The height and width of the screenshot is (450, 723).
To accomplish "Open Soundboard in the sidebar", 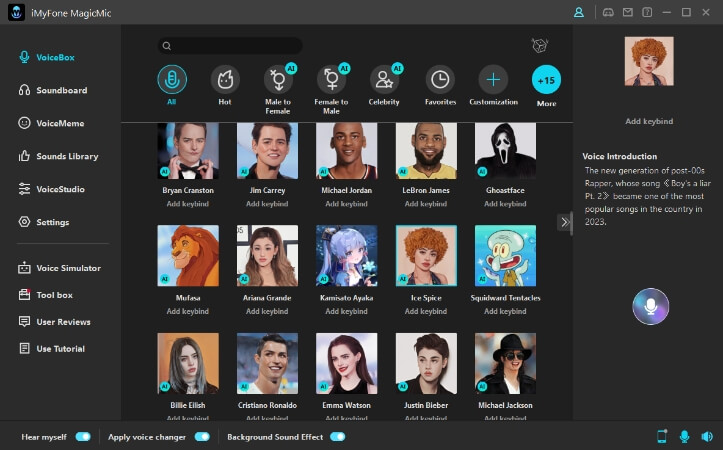I will click(x=53, y=90).
